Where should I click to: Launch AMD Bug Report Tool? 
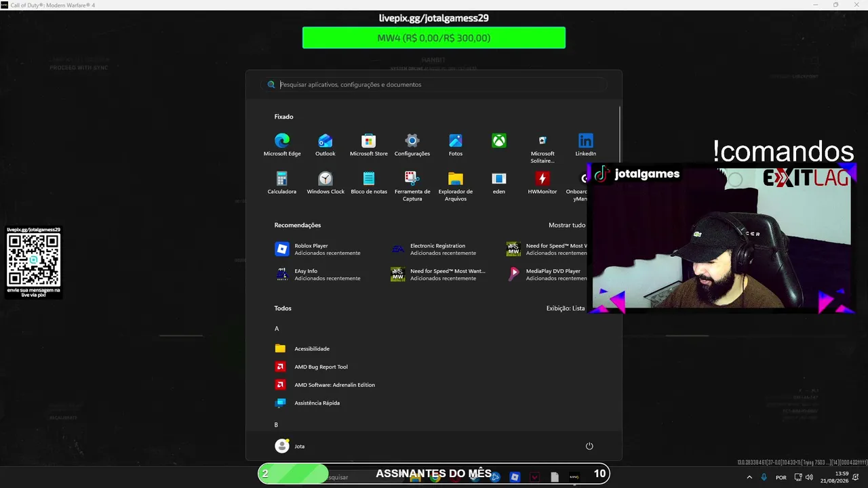[311, 367]
